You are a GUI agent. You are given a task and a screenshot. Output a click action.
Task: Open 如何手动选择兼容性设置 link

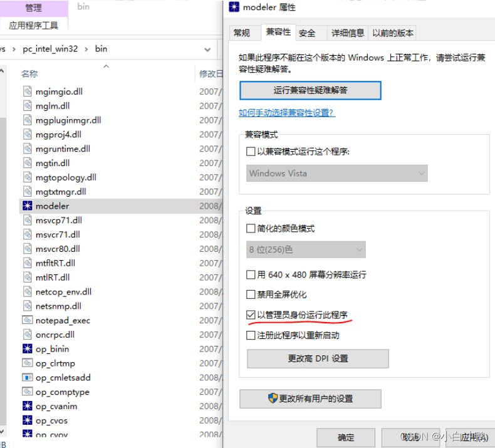(287, 113)
